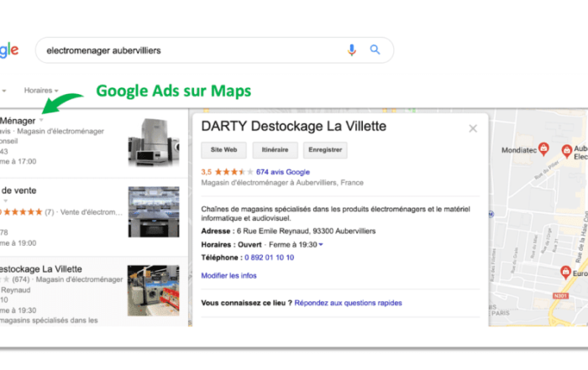Open the 674 avis Google link
The height and width of the screenshot is (370, 588).
pyautogui.click(x=283, y=172)
